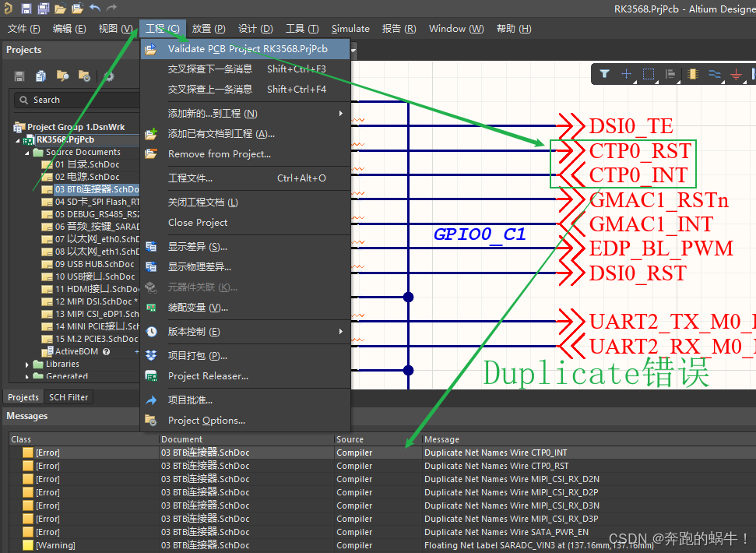756x553 pixels.
Task: Expand the version control (E) submenu arrow
Action: pyautogui.click(x=341, y=331)
